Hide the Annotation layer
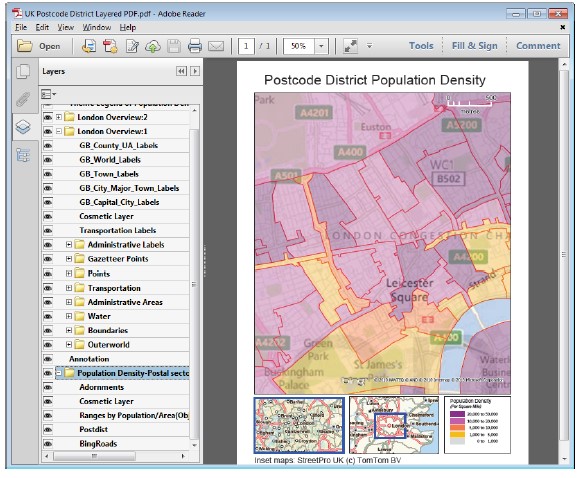578x478 pixels. [48, 359]
